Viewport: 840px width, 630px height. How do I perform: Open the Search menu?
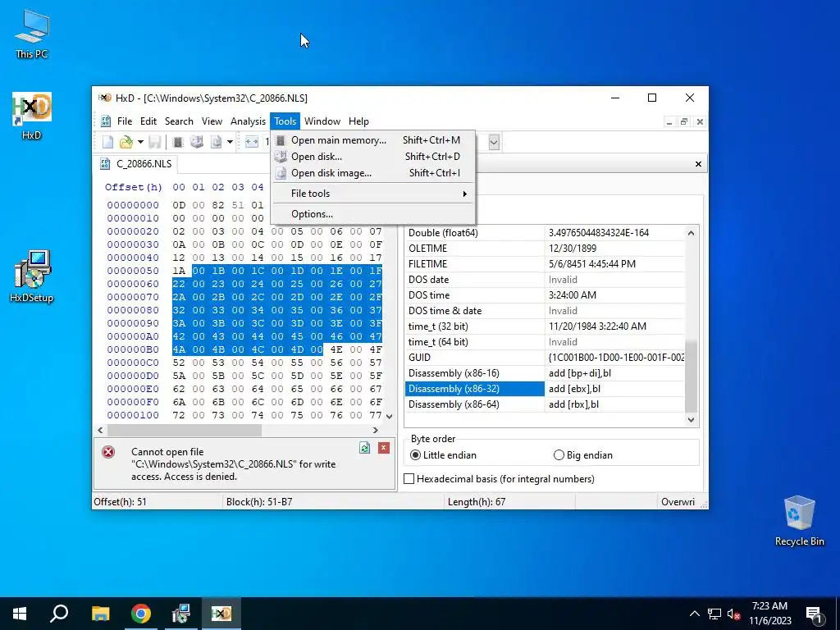coord(179,121)
